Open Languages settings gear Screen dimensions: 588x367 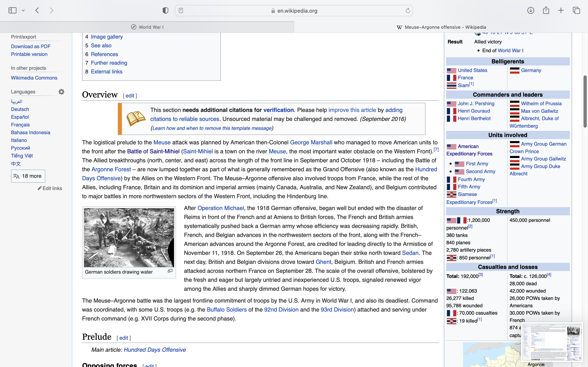(x=61, y=92)
